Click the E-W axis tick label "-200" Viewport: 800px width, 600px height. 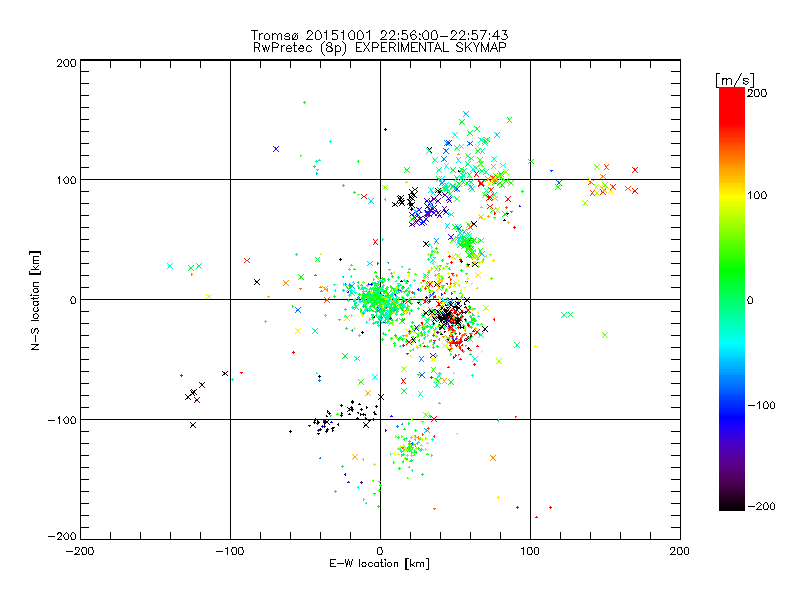tap(80, 551)
